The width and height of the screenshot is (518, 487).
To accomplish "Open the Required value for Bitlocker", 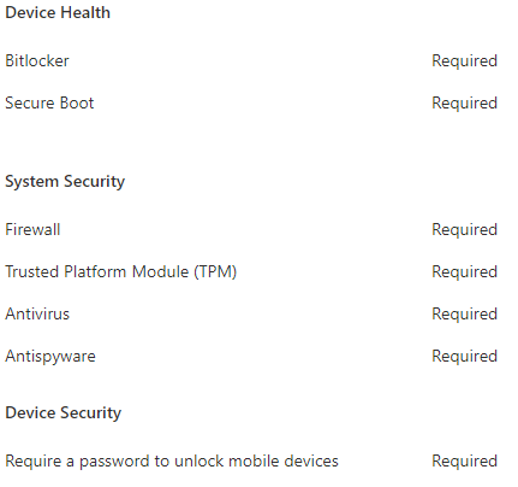I will pyautogui.click(x=464, y=61).
